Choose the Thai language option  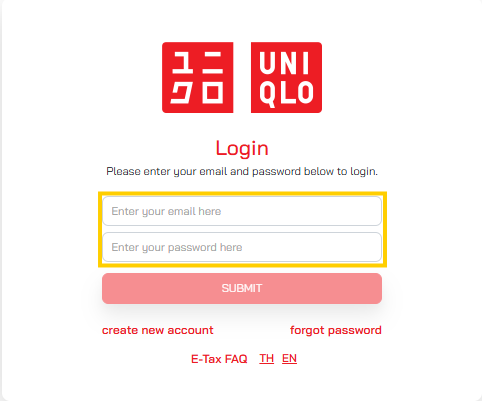click(x=267, y=359)
